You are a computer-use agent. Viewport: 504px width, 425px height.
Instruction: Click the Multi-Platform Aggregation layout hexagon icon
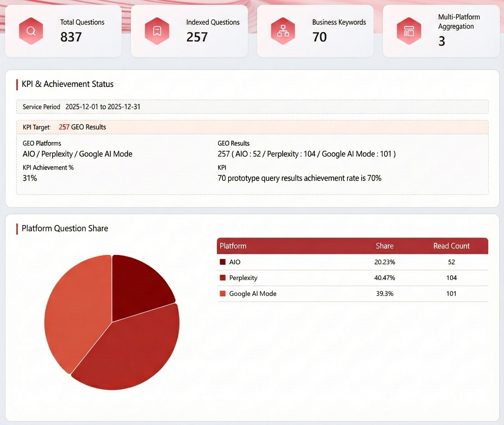coord(409,31)
